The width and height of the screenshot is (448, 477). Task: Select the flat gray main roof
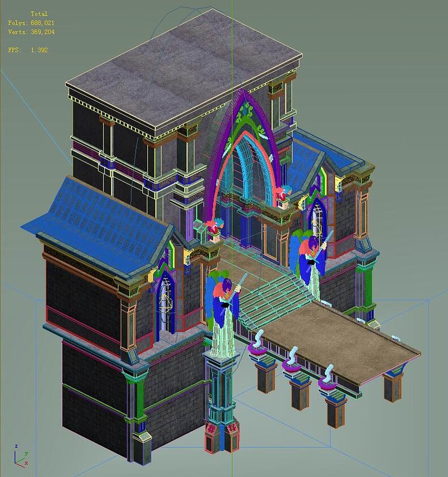(184, 69)
